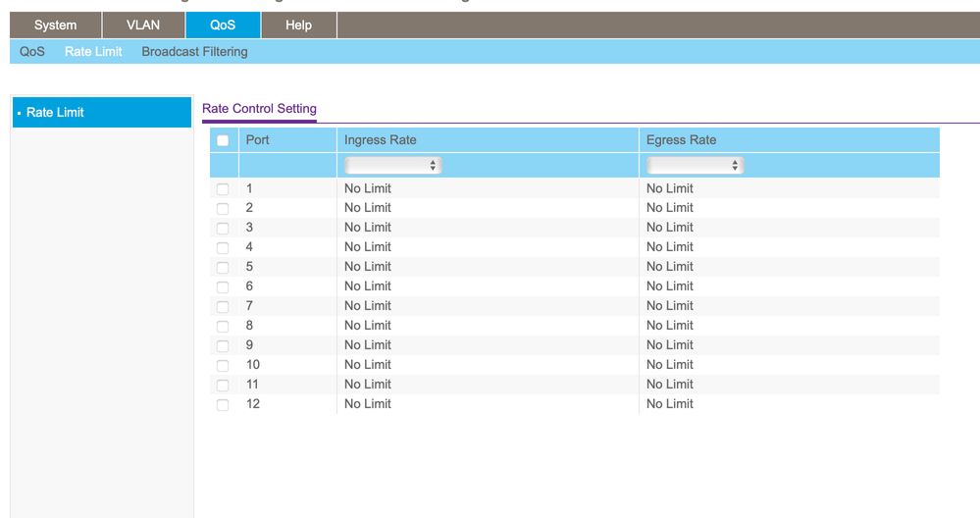Image resolution: width=980 pixels, height=518 pixels.
Task: Click the Egress Rate value for port 6
Action: click(x=670, y=286)
